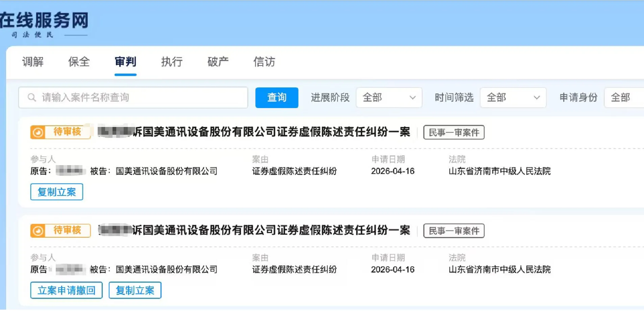The image size is (644, 311).
Task: Switch to the 保全 tab
Action: point(79,62)
